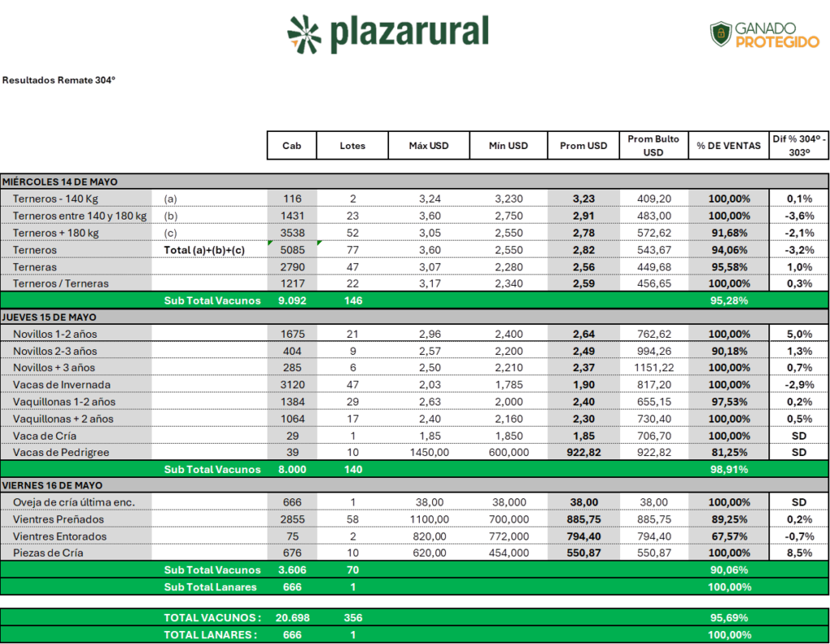Click the 'Vaca de Cría' row label
Screen dimensions: 830x644
[x=45, y=436]
